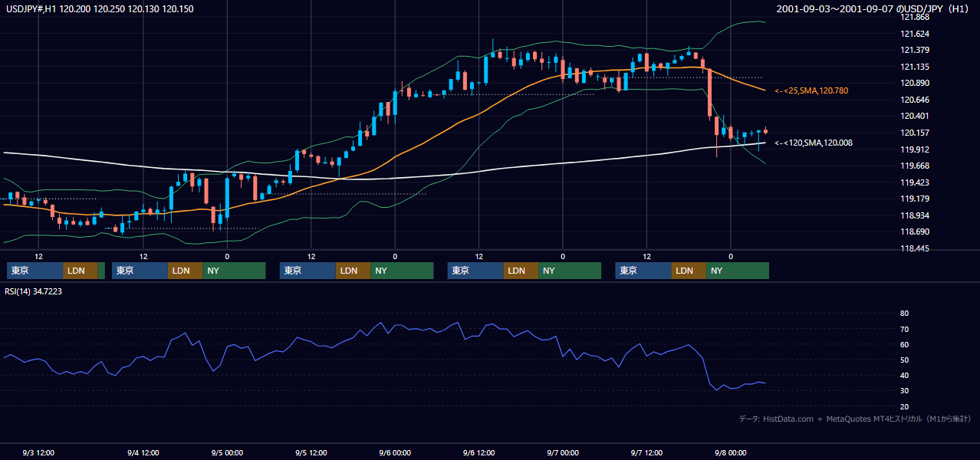
Task: Click RSI scale level 20
Action: tap(904, 406)
